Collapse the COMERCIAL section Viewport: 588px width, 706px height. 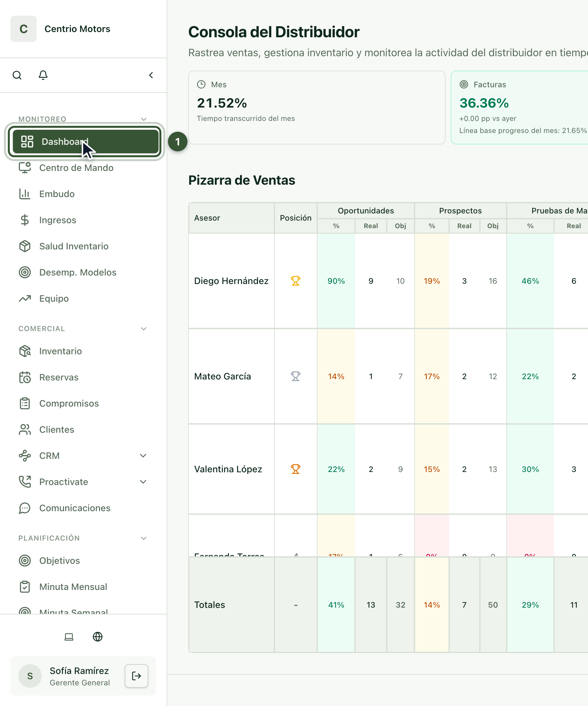pyautogui.click(x=144, y=329)
